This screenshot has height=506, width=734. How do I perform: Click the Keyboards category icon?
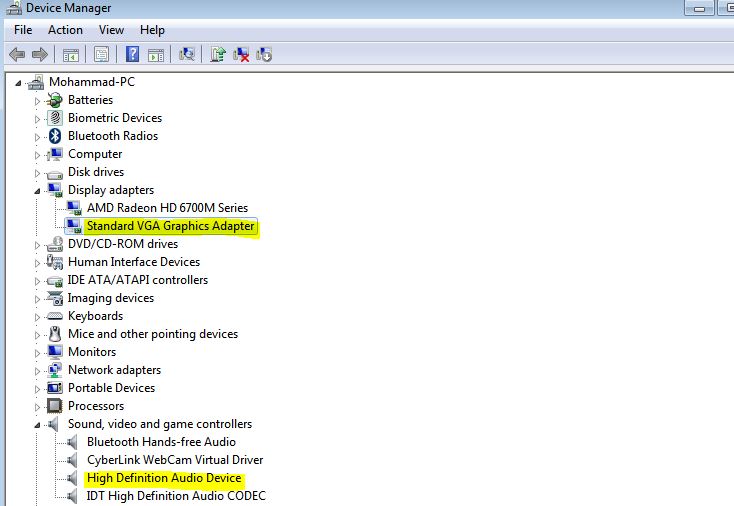tap(55, 316)
